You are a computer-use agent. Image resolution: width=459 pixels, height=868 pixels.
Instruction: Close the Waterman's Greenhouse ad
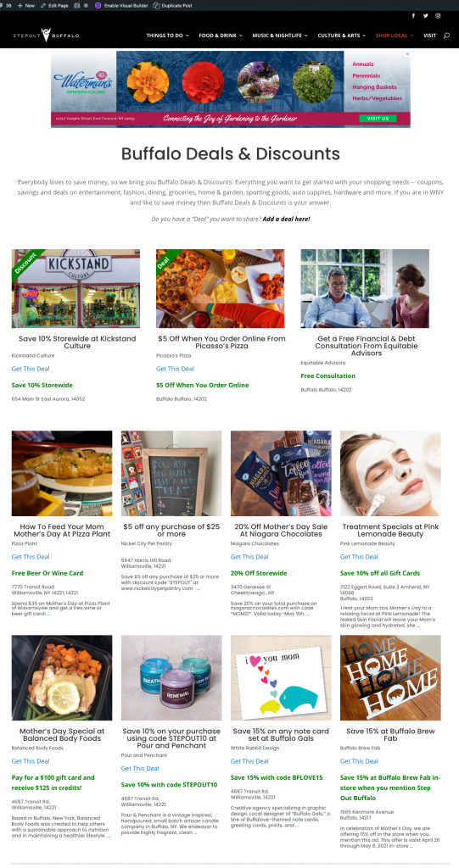point(407,53)
